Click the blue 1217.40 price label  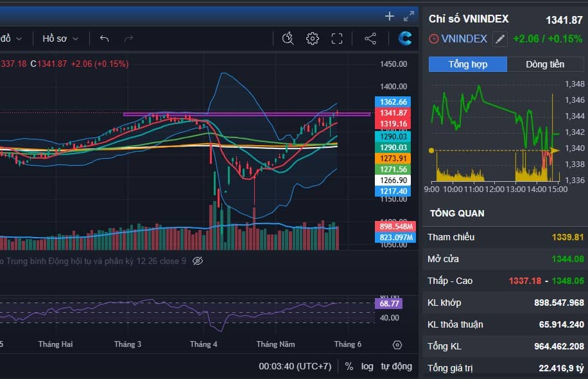point(393,191)
